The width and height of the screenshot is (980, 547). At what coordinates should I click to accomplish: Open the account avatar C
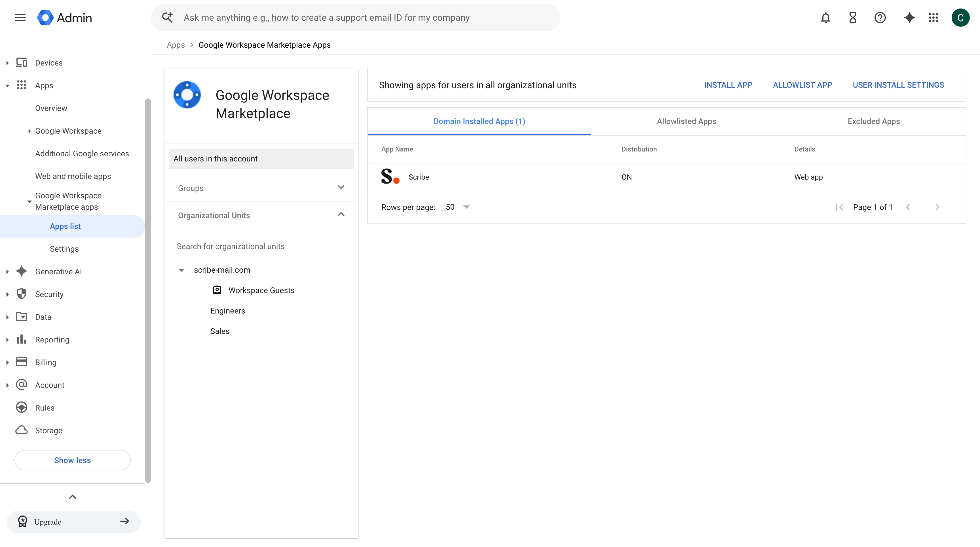[x=960, y=18]
